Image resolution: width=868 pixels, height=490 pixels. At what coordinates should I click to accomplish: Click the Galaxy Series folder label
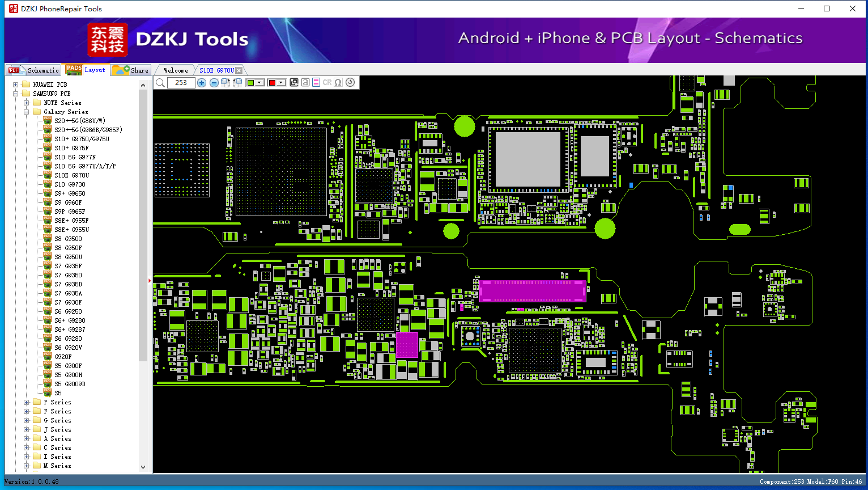coord(66,112)
